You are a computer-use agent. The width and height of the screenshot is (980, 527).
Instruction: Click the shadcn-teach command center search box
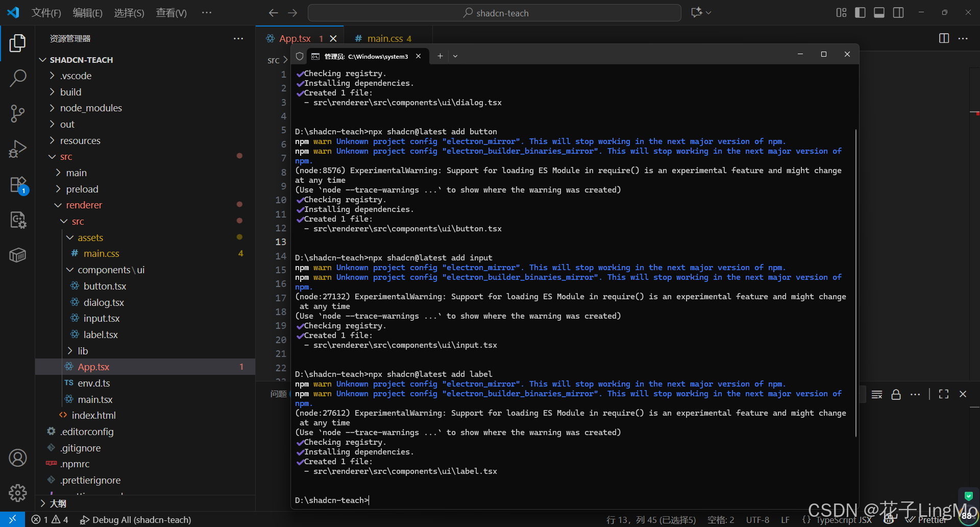tap(494, 13)
